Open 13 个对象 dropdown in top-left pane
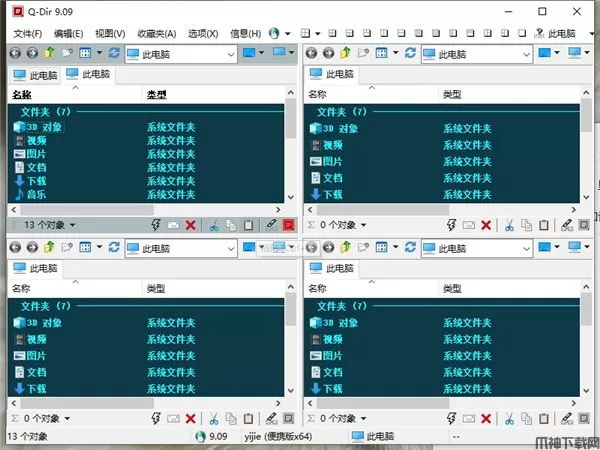600x450 pixels. point(72,225)
